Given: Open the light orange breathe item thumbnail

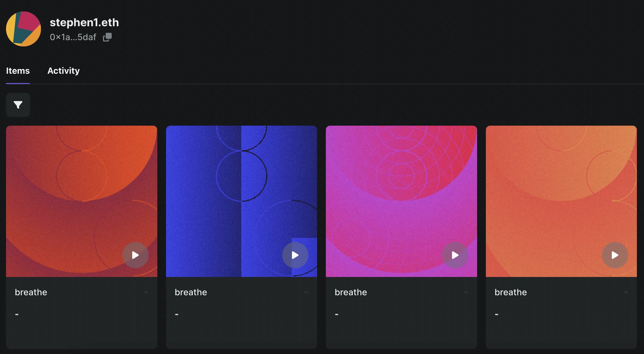Looking at the screenshot, I should tap(561, 201).
